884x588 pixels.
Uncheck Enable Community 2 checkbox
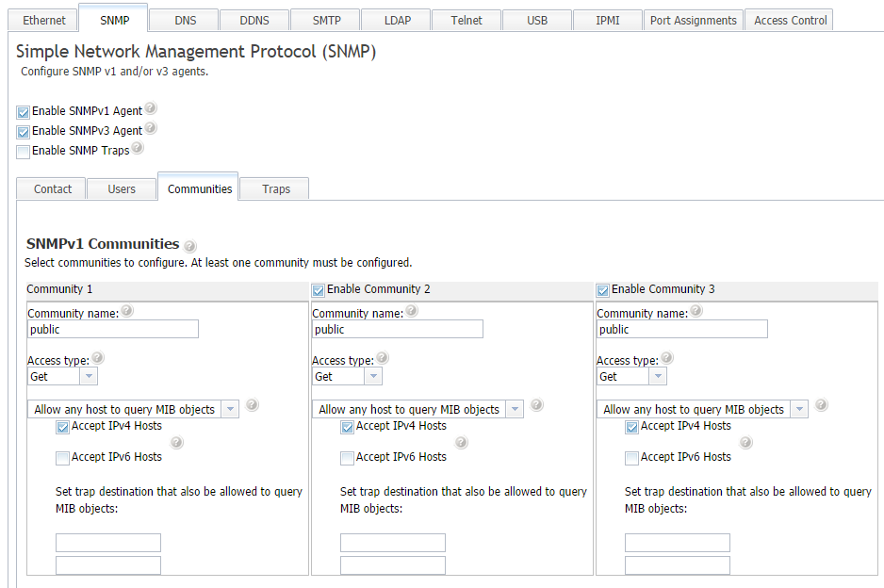coord(319,290)
